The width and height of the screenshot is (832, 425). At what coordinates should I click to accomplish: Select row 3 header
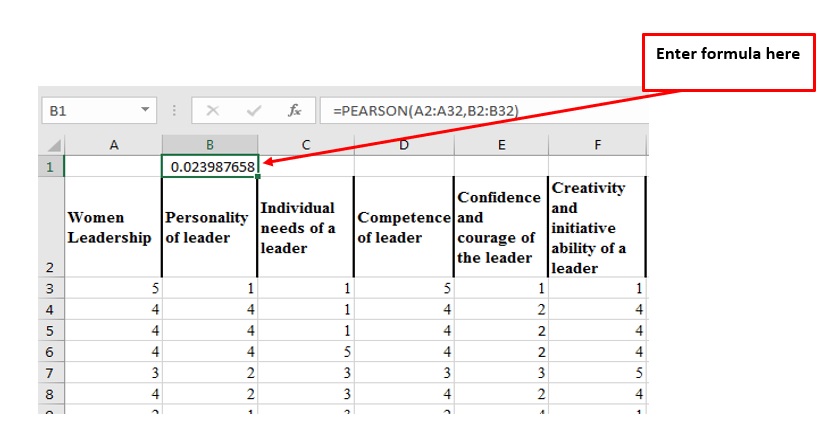tap(50, 288)
